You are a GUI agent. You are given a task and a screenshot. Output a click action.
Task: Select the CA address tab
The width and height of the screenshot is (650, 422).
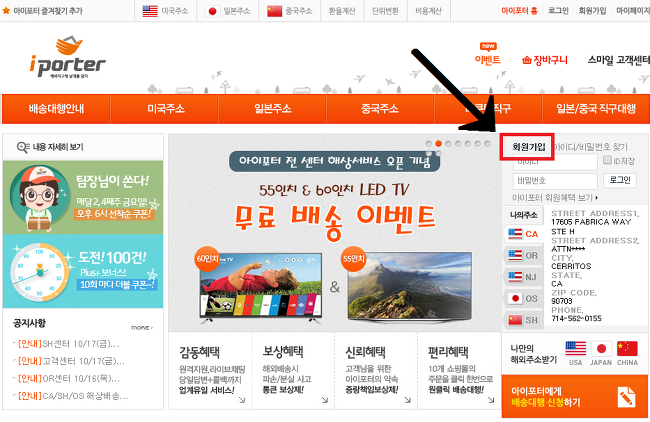[524, 234]
